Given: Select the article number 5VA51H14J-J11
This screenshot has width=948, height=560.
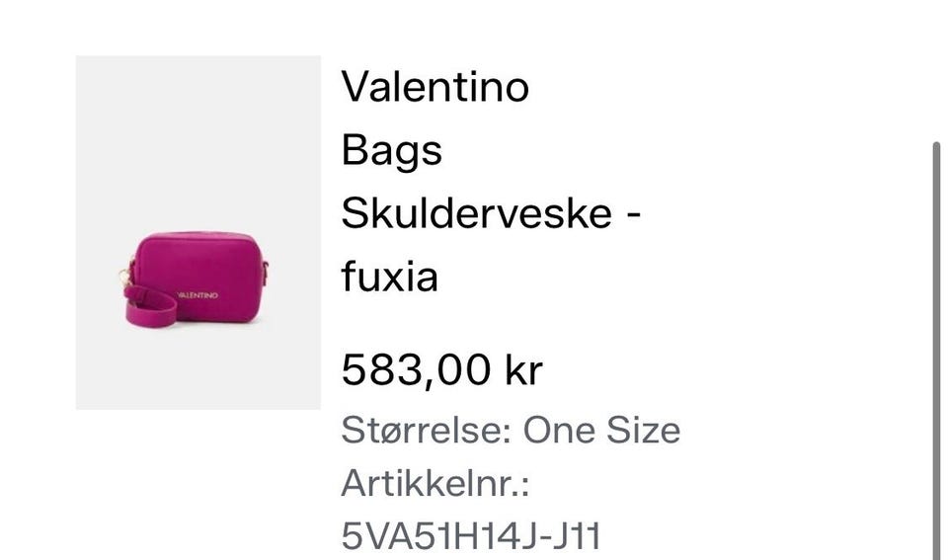Looking at the screenshot, I should point(471,536).
